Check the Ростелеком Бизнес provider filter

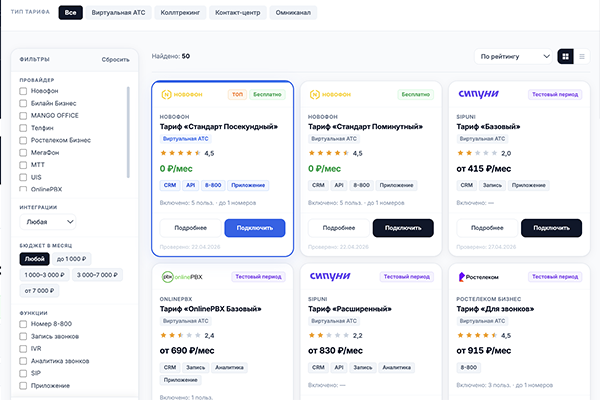point(23,140)
